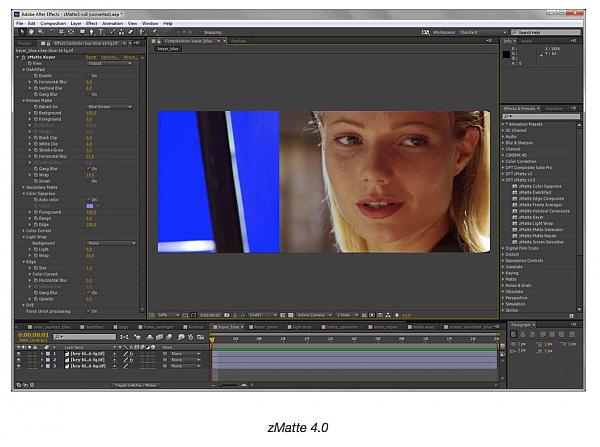Toggle DeArtifact Enable checkbox
The width and height of the screenshot is (600, 447).
click(x=89, y=76)
